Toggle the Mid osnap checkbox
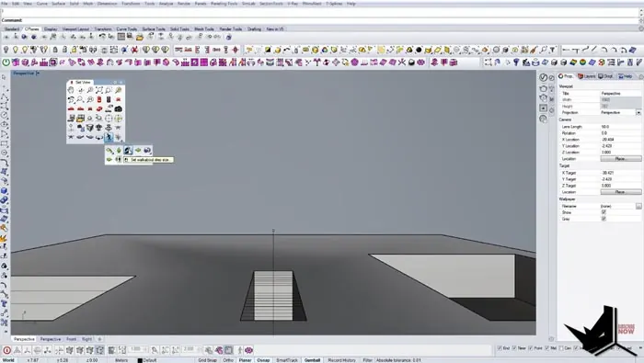The height and width of the screenshot is (363, 644). pos(547,347)
